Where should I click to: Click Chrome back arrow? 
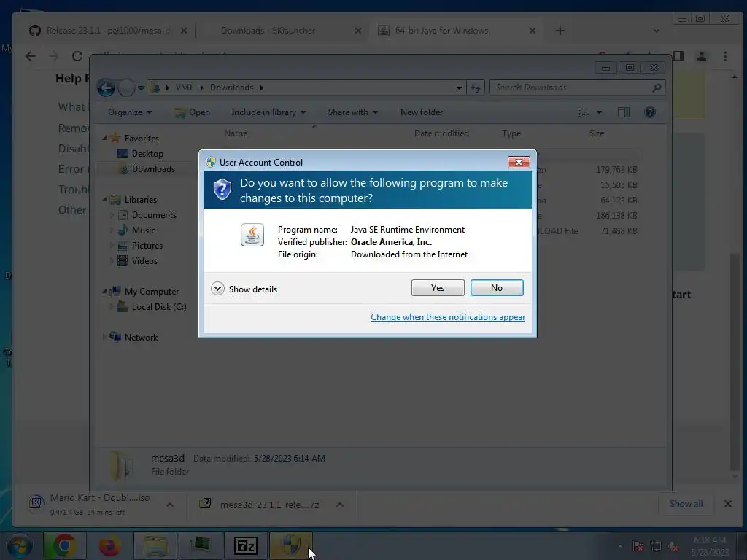pyautogui.click(x=31, y=56)
